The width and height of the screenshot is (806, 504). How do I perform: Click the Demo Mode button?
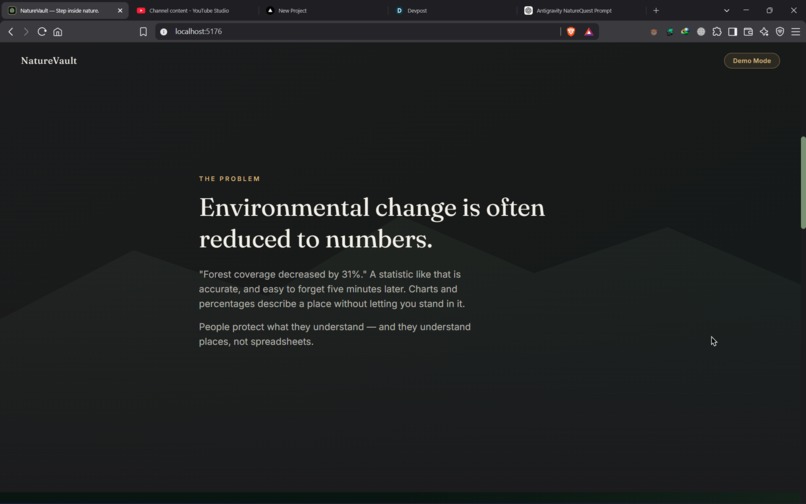pyautogui.click(x=752, y=61)
